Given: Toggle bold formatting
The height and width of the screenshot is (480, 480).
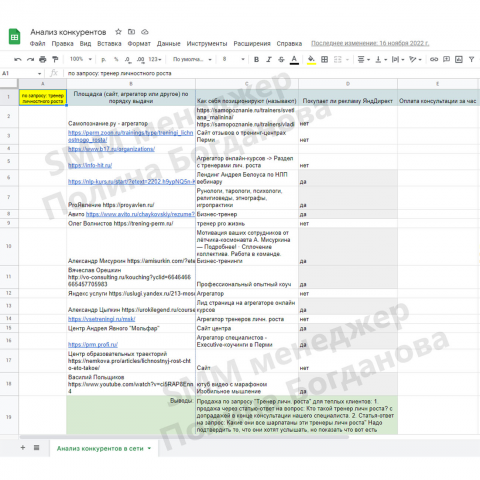Looking at the screenshot, I should [x=256, y=59].
